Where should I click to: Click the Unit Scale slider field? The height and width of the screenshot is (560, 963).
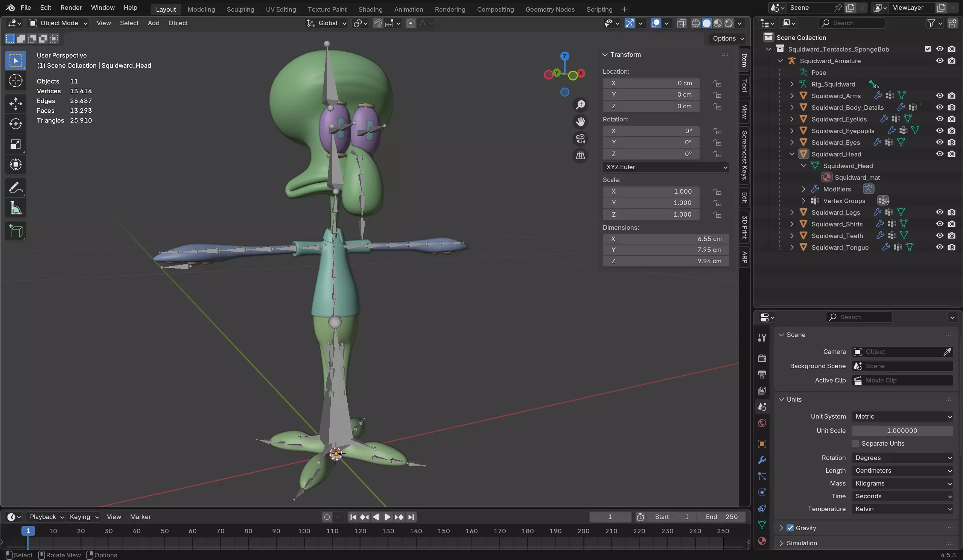coord(902,431)
